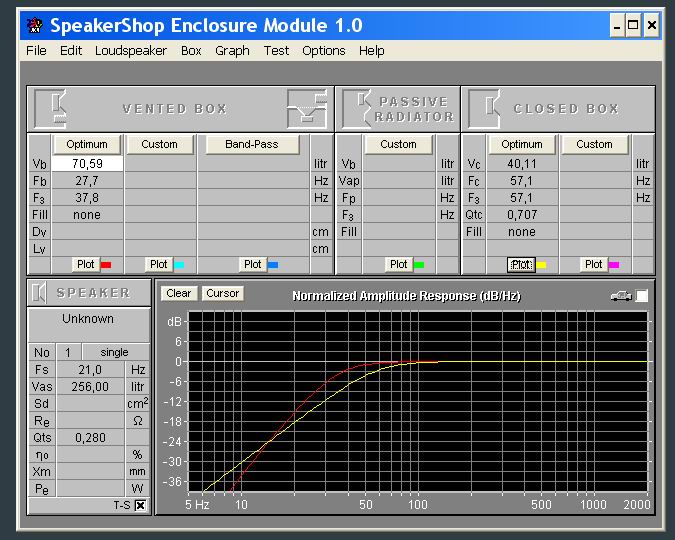The height and width of the screenshot is (540, 675).
Task: Maximize the SpeakerShop window
Action: point(633,25)
